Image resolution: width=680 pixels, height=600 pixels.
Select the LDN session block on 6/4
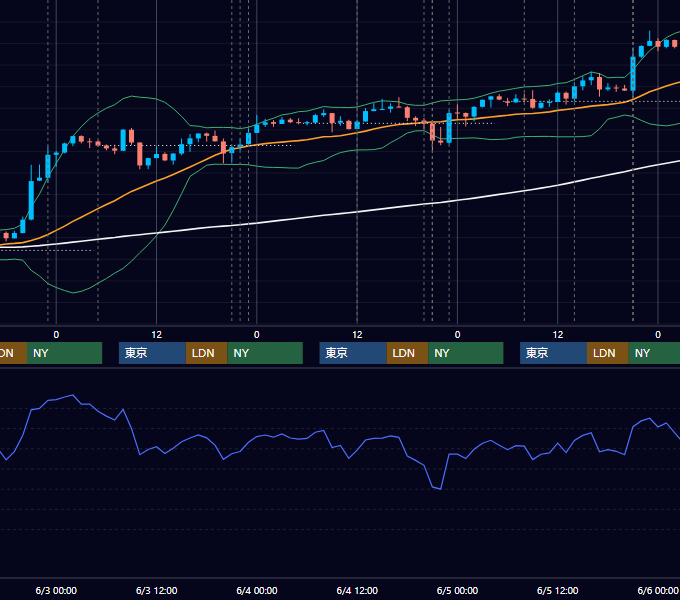(x=407, y=353)
